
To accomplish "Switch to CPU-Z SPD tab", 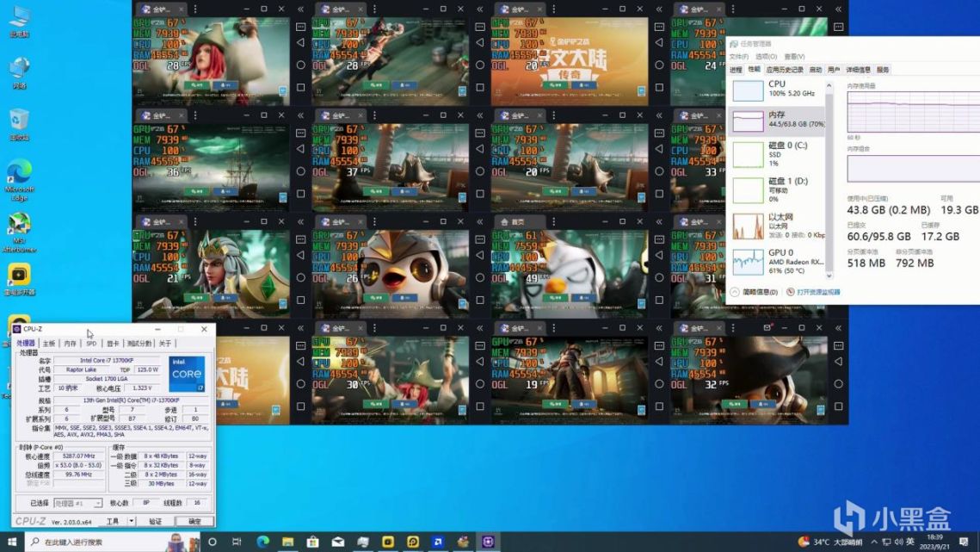I will pos(91,344).
